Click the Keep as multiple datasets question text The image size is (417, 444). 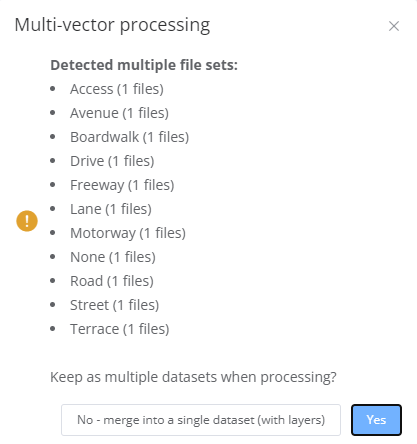tap(193, 377)
